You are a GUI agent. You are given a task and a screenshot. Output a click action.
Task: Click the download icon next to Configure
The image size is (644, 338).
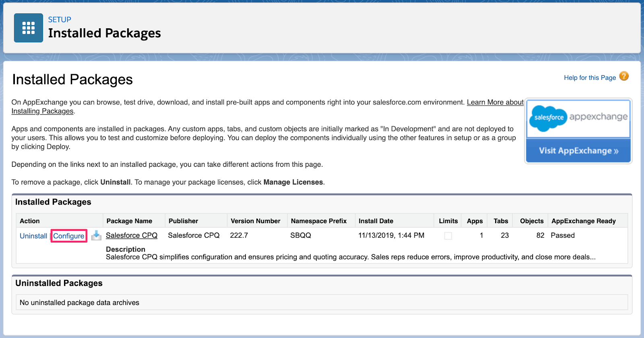(96, 235)
